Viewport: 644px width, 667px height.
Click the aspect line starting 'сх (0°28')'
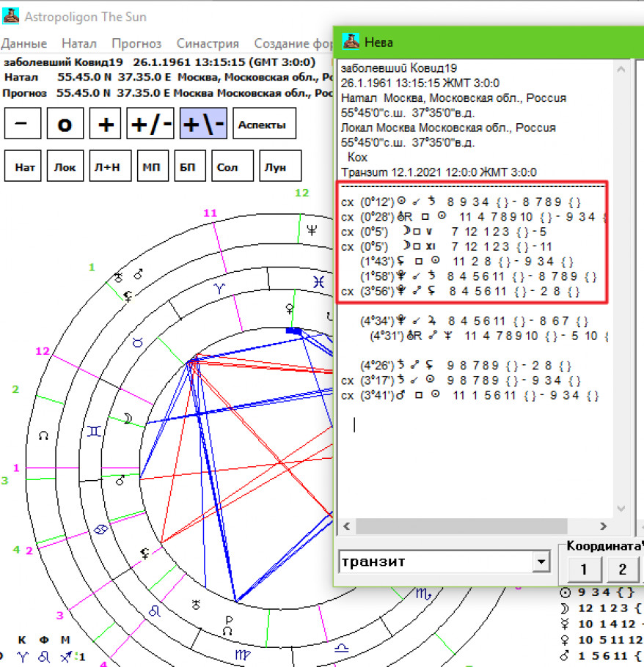point(473,216)
